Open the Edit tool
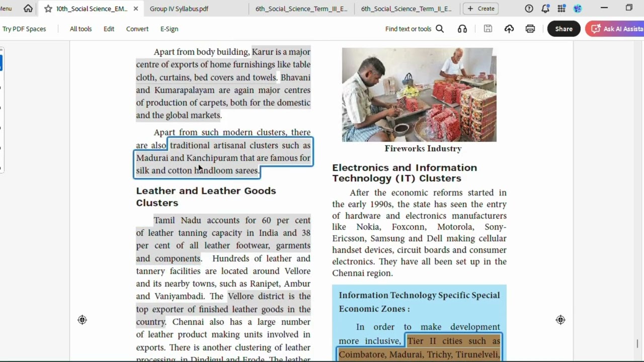This screenshot has width=644, height=362. (x=109, y=29)
